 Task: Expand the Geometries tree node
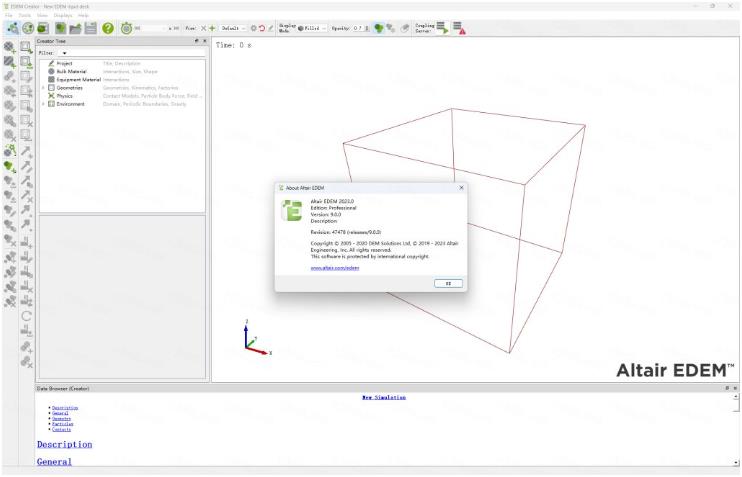tap(44, 88)
